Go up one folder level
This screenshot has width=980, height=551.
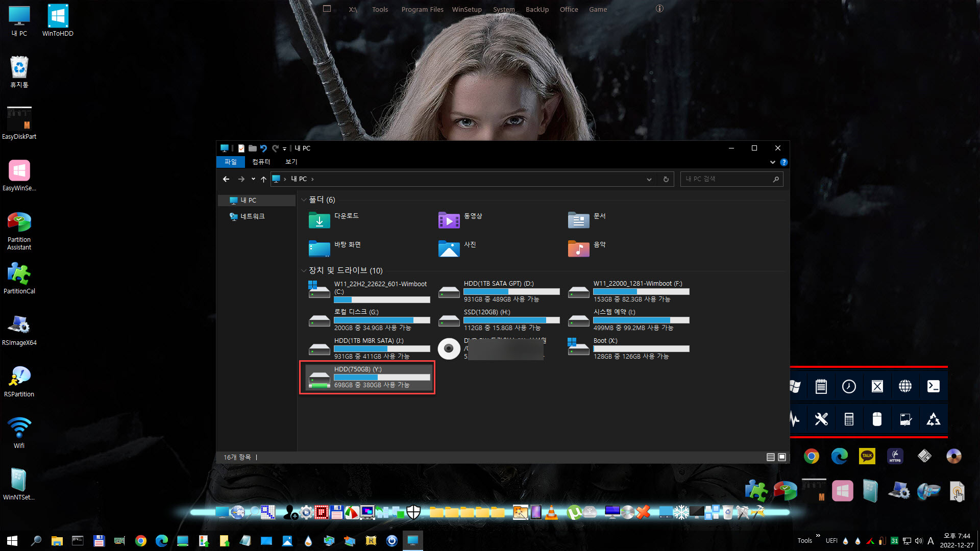click(263, 179)
